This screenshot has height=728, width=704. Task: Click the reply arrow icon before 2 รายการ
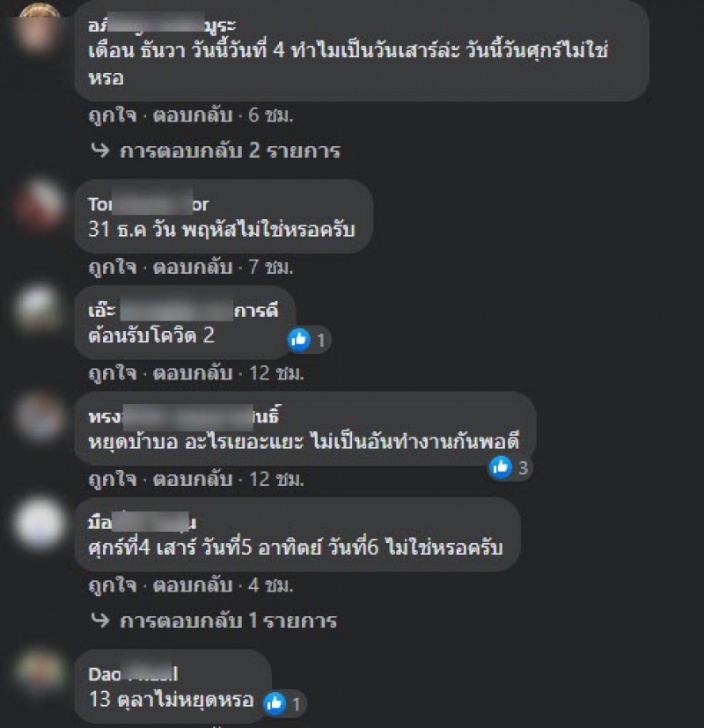click(x=100, y=150)
